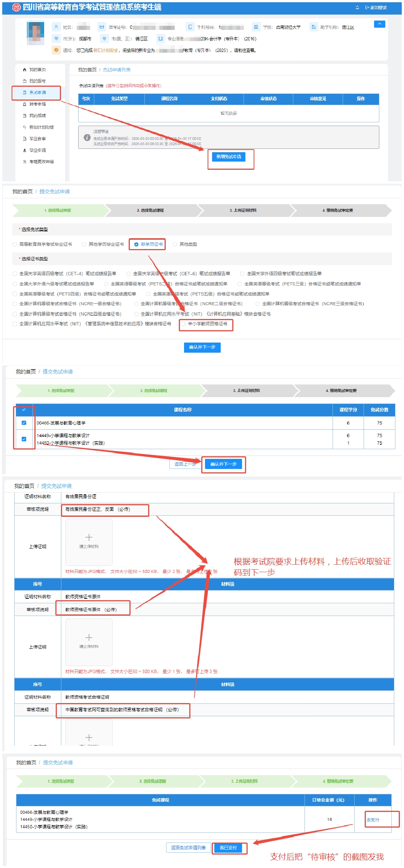The image size is (404, 868).
Task: Click the 我已支付 button
Action: [228, 847]
